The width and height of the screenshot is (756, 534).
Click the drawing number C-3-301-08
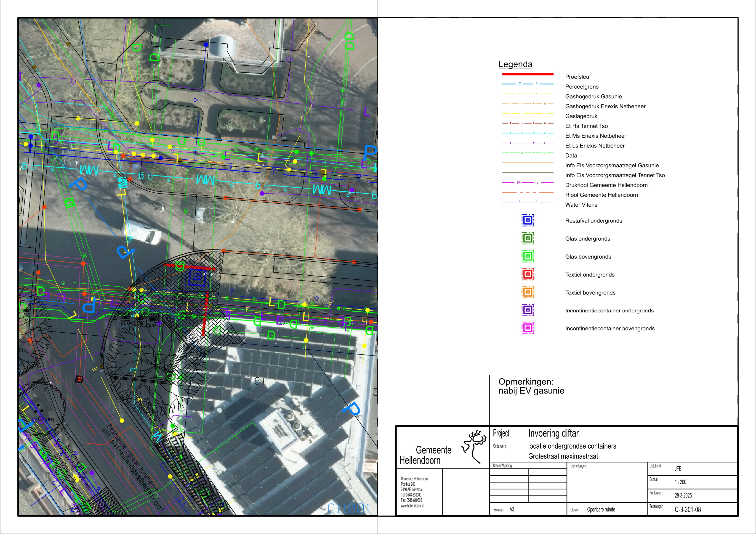pyautogui.click(x=687, y=510)
